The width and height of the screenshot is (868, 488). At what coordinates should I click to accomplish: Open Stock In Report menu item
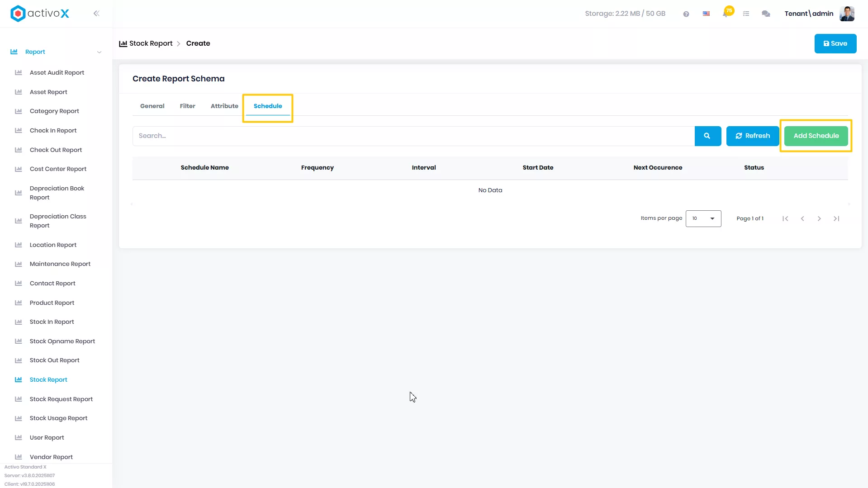[x=52, y=322]
